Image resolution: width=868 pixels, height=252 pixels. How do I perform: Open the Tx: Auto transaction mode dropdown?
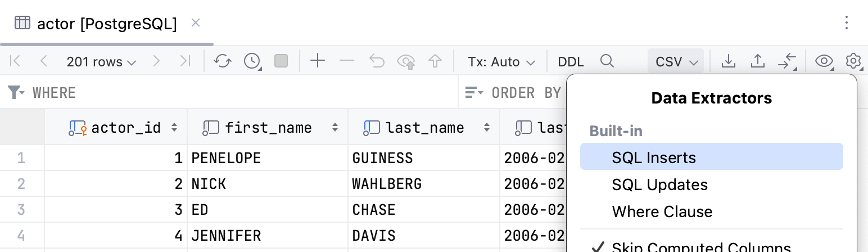tap(501, 61)
